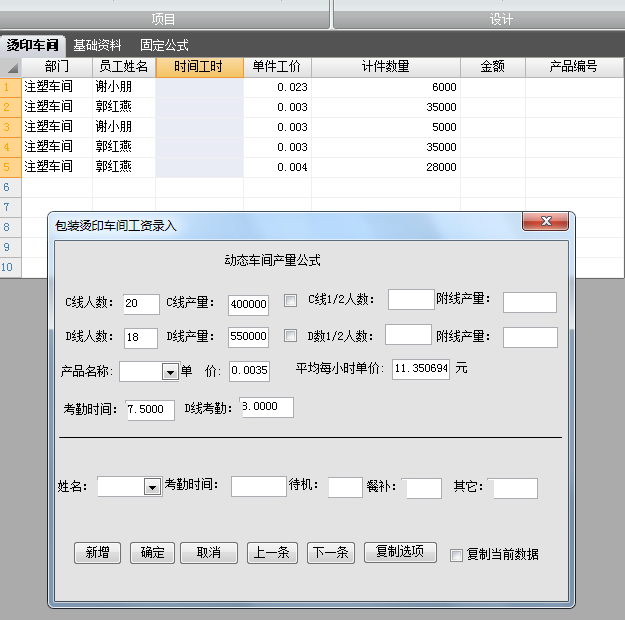Image resolution: width=625 pixels, height=620 pixels.
Task: Open the 姓名 dropdown list
Action: 152,487
